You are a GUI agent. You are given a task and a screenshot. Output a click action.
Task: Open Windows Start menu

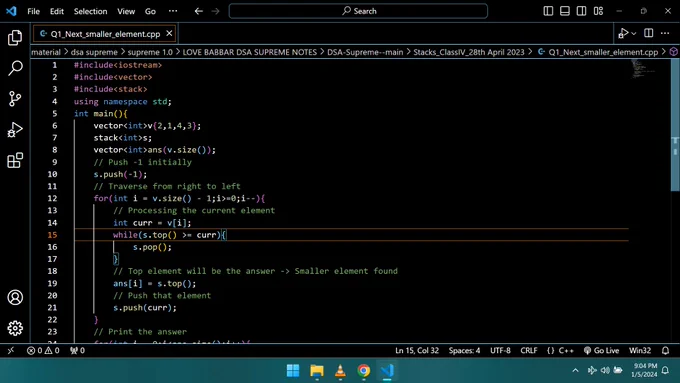pos(293,370)
